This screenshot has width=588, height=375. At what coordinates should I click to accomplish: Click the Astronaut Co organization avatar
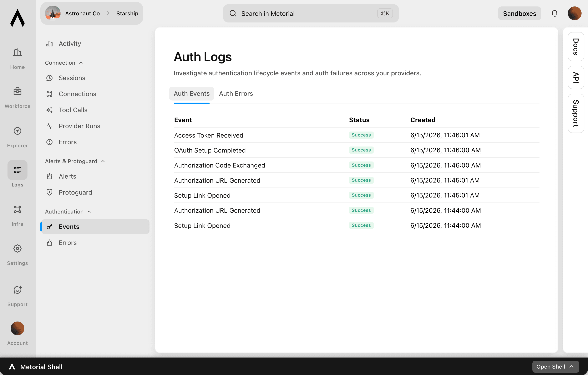pos(53,13)
